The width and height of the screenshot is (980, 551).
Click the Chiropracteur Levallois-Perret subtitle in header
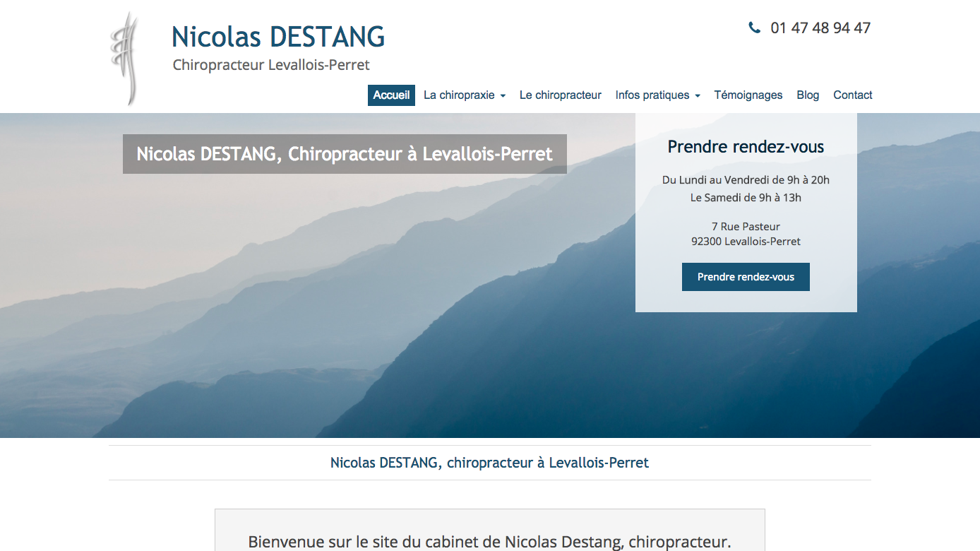(271, 65)
